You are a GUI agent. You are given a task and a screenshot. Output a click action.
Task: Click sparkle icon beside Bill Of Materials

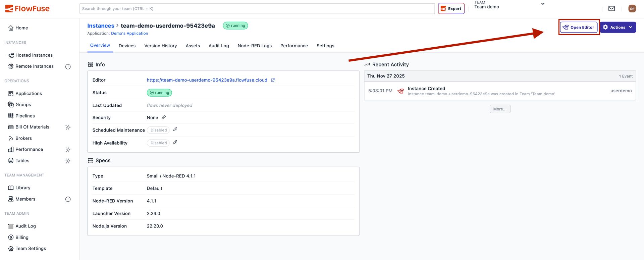tap(68, 127)
